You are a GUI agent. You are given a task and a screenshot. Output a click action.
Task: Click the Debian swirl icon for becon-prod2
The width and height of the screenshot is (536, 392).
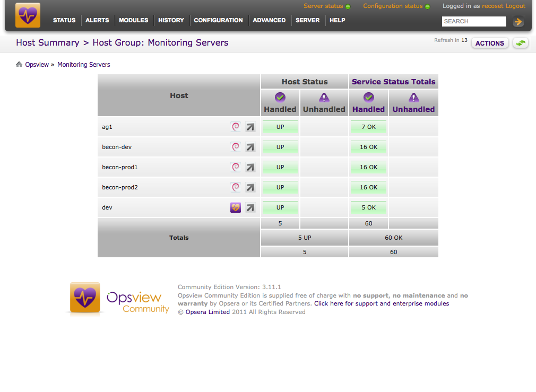pyautogui.click(x=236, y=187)
